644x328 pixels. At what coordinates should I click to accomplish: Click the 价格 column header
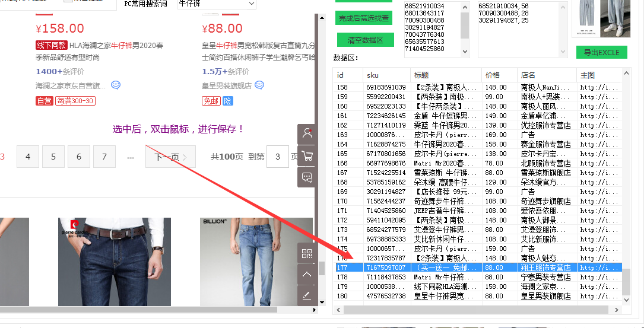(499, 75)
